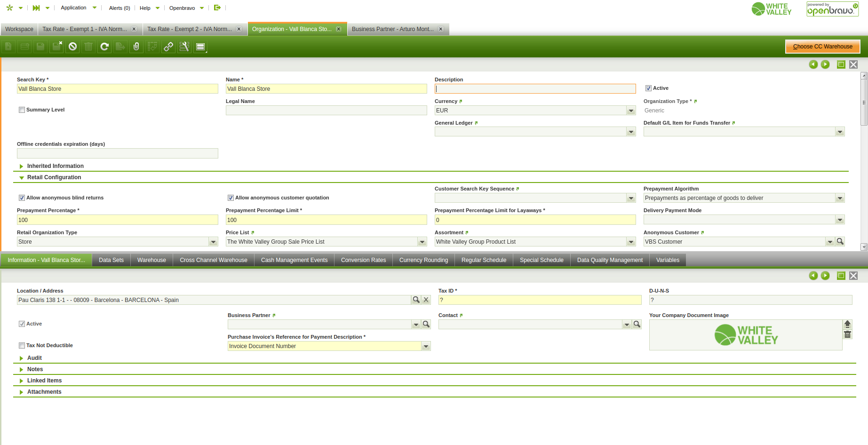
Task: Upload Company Document Image arrow icon
Action: tap(847, 324)
